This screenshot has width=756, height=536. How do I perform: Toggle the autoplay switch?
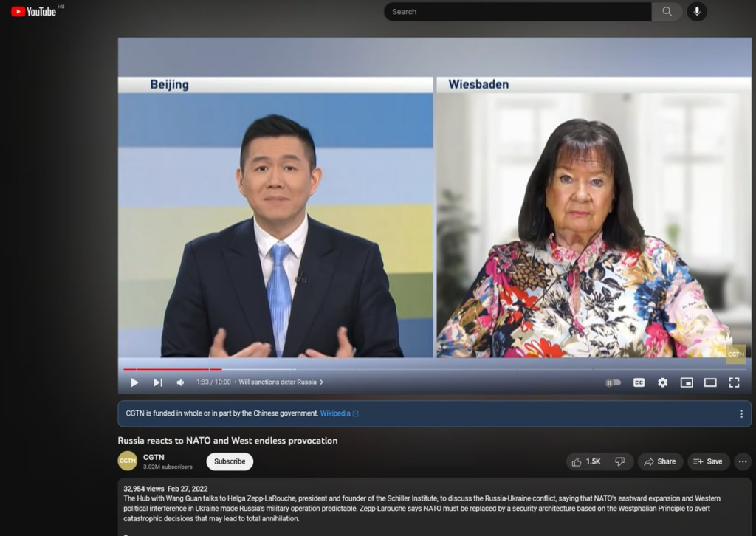613,382
